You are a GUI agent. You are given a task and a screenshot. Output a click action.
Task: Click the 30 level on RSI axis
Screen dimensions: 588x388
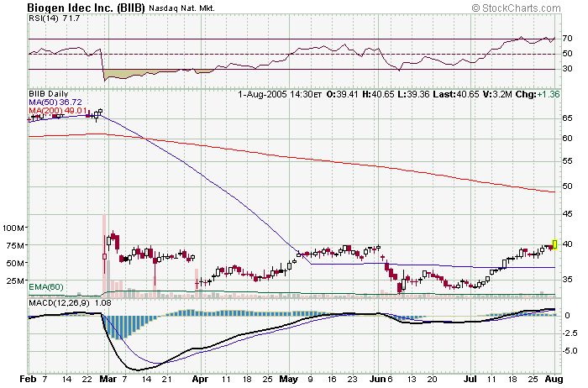567,68
